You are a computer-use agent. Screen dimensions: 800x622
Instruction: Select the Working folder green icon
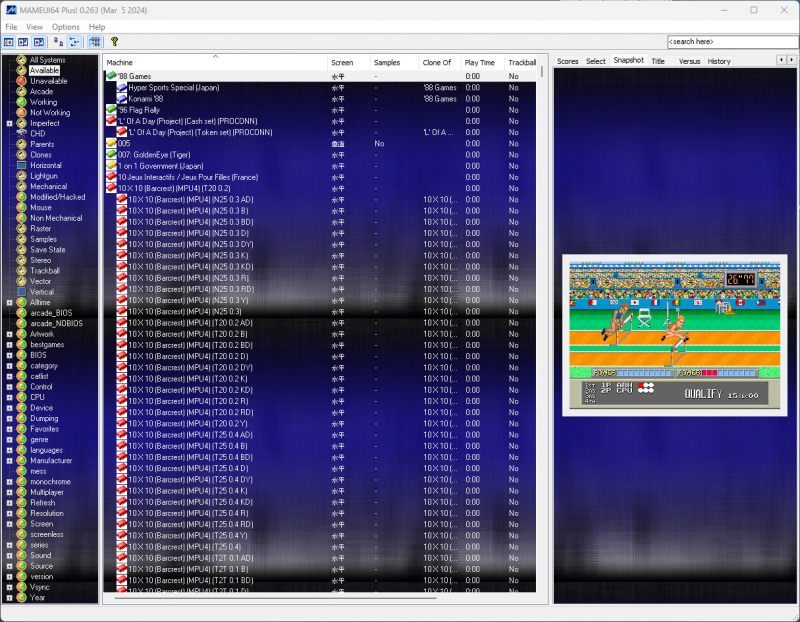21,102
